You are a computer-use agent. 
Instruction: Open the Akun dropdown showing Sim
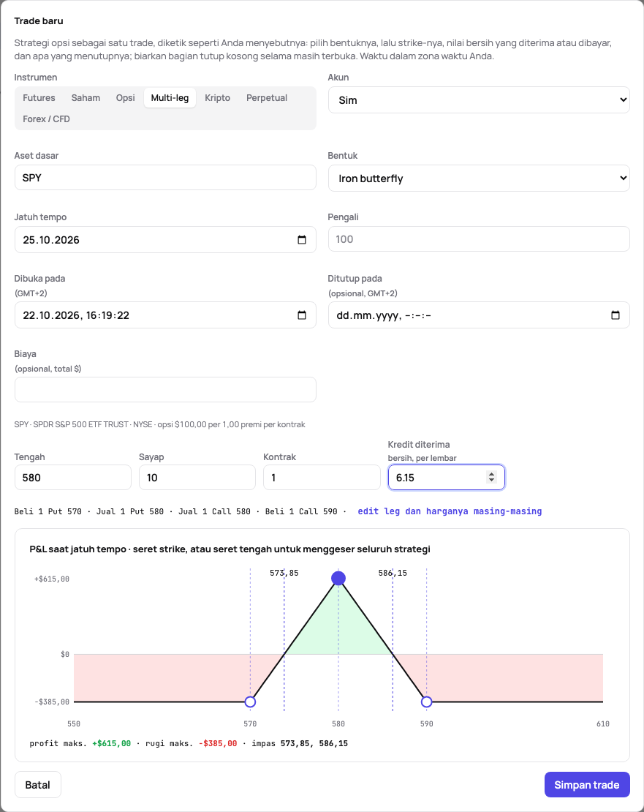(479, 100)
